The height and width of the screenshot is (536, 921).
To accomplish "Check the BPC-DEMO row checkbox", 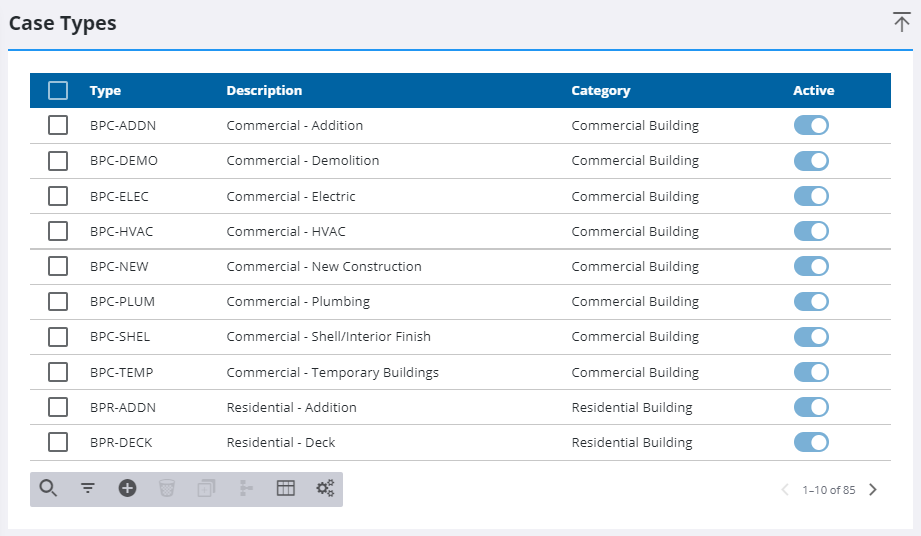I will [x=58, y=161].
